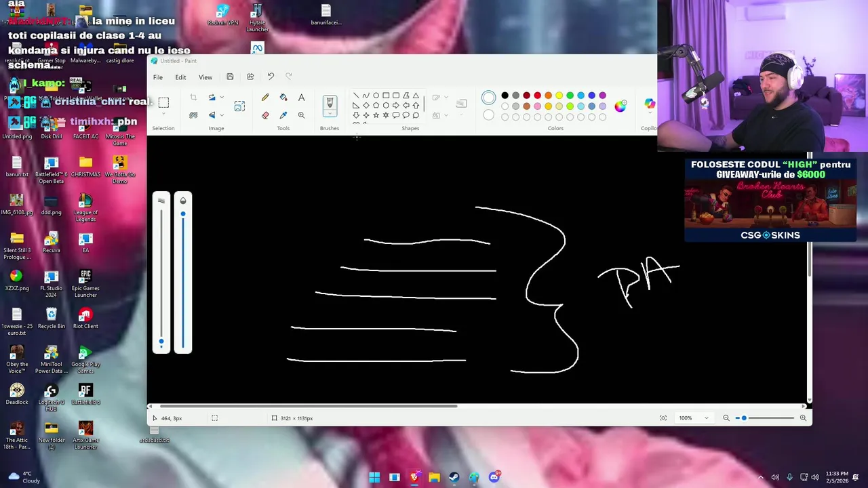Pick the purple color swatch
Screen dimensions: 868x488
click(x=602, y=96)
